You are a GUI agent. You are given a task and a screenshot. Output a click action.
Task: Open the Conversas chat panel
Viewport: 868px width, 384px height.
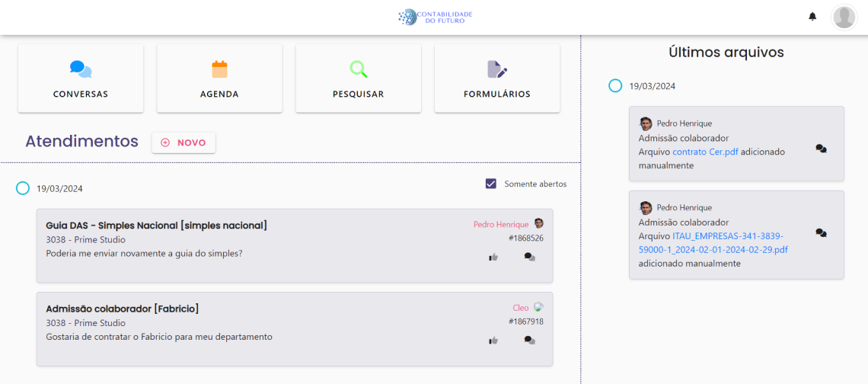pyautogui.click(x=81, y=78)
